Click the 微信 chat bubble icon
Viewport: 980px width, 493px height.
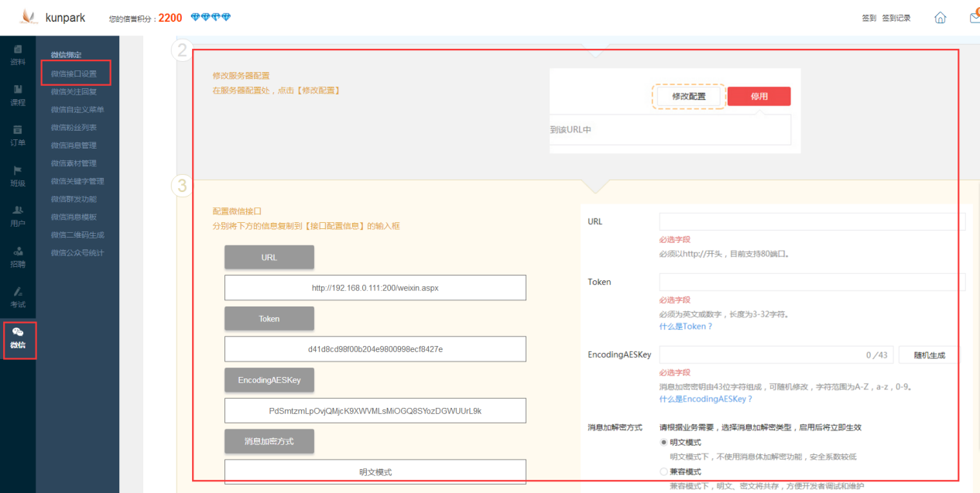(17, 337)
